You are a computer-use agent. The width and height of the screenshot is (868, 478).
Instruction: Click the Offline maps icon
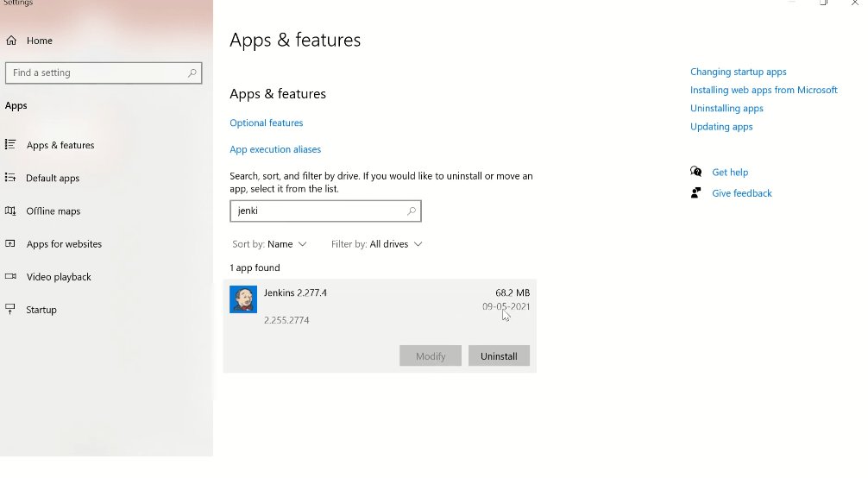click(x=11, y=211)
